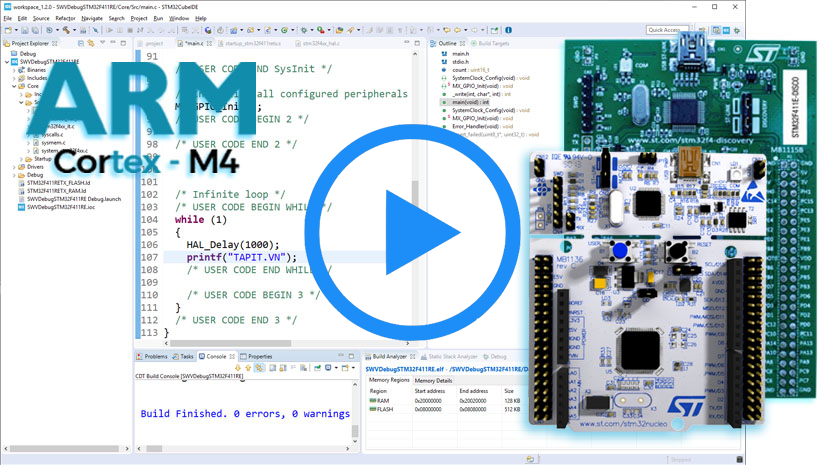Click the Save All toolbar icon

[35, 30]
